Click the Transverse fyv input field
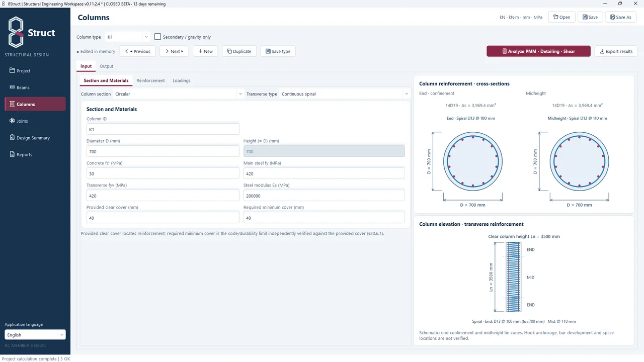The height and width of the screenshot is (362, 644). coord(163,196)
